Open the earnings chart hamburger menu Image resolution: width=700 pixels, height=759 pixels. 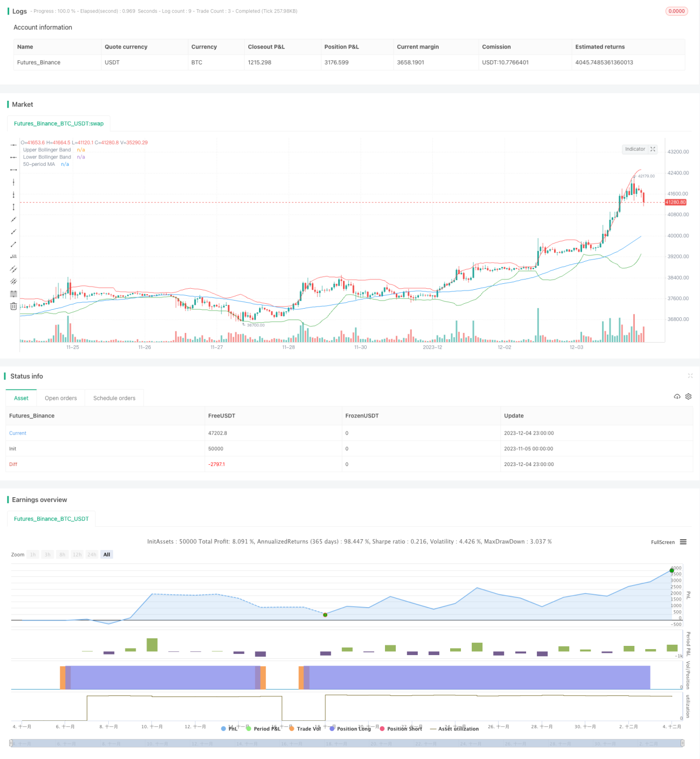coord(683,542)
